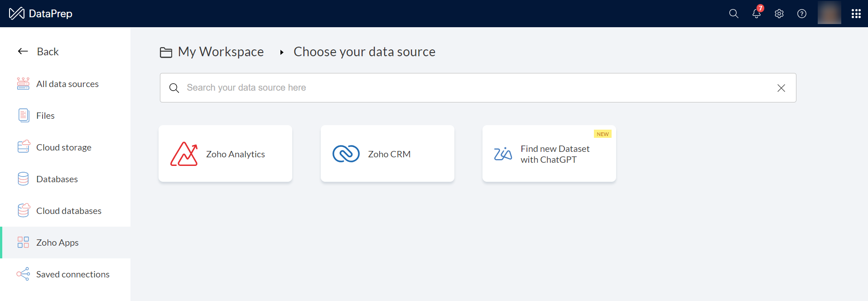Open the global search icon in header
868x301 pixels.
[733, 14]
